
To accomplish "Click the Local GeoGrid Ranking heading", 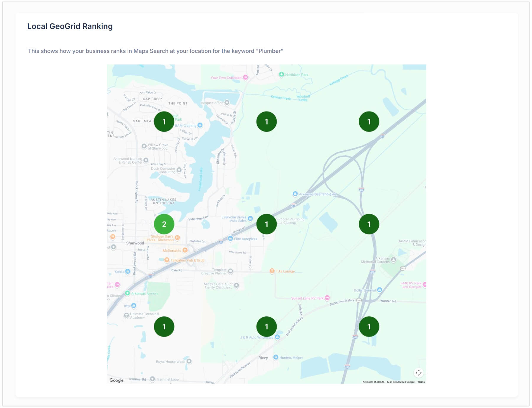I will (70, 26).
